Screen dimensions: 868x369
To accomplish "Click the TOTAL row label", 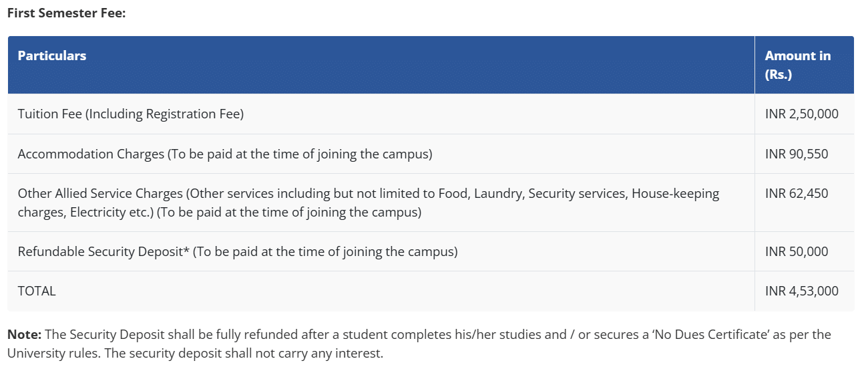I will click(37, 291).
